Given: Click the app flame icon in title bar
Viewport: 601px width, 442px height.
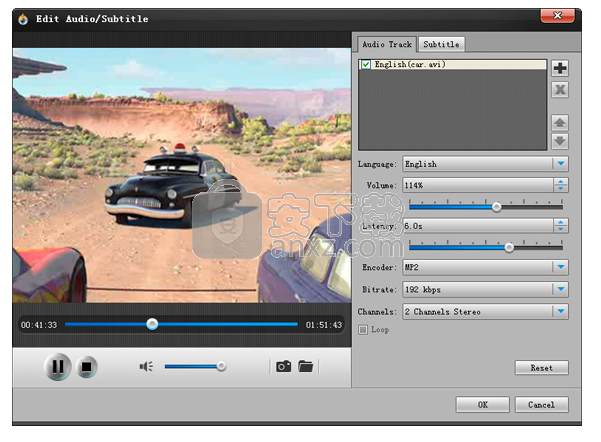Looking at the screenshot, I should pyautogui.click(x=23, y=19).
